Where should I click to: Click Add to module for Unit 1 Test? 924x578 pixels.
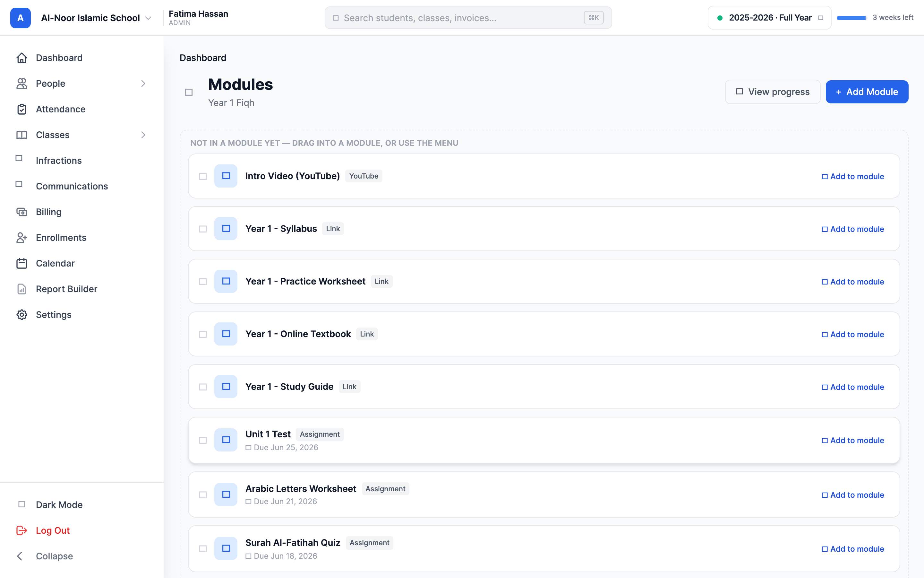coord(852,440)
